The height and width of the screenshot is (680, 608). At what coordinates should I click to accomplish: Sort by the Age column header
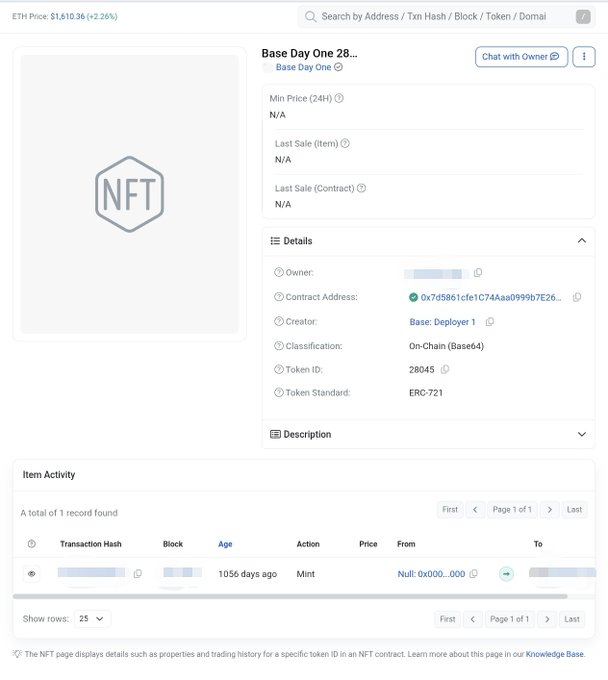click(225, 544)
